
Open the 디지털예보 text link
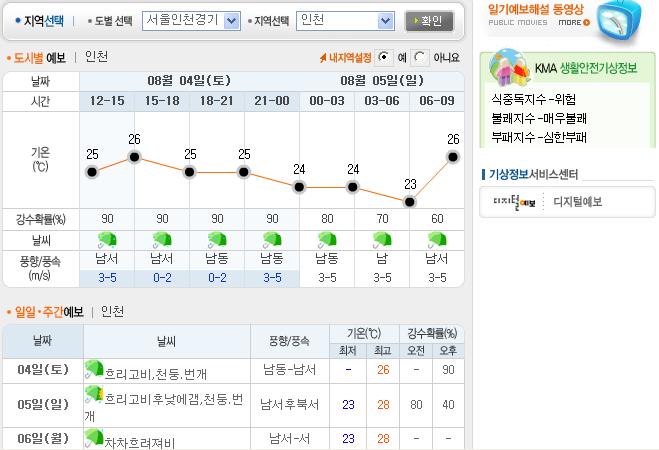(577, 202)
